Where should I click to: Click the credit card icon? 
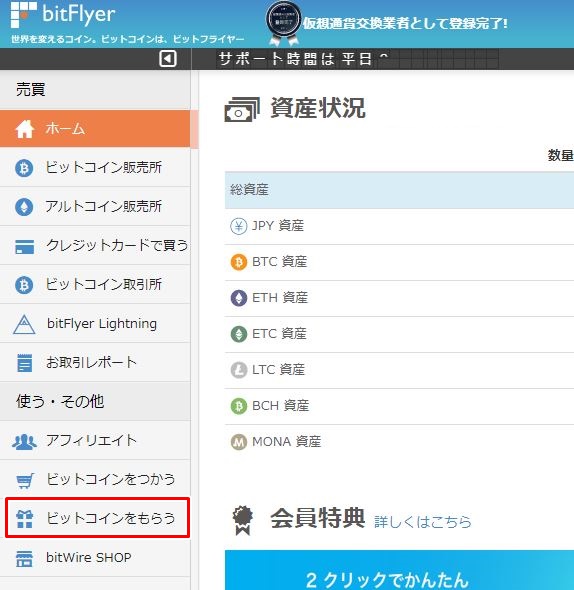coord(24,246)
